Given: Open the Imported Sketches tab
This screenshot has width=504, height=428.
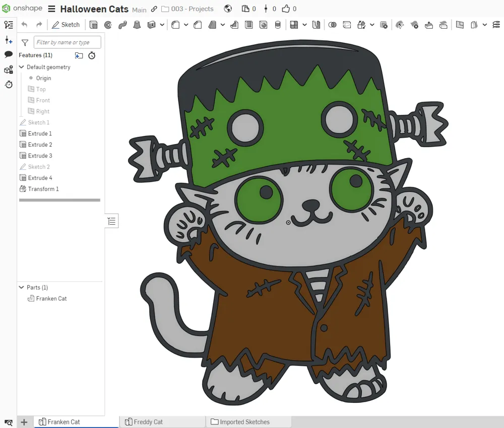Looking at the screenshot, I should (243, 421).
